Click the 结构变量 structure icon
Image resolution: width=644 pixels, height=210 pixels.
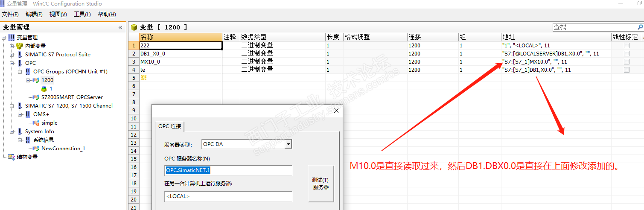(11, 157)
